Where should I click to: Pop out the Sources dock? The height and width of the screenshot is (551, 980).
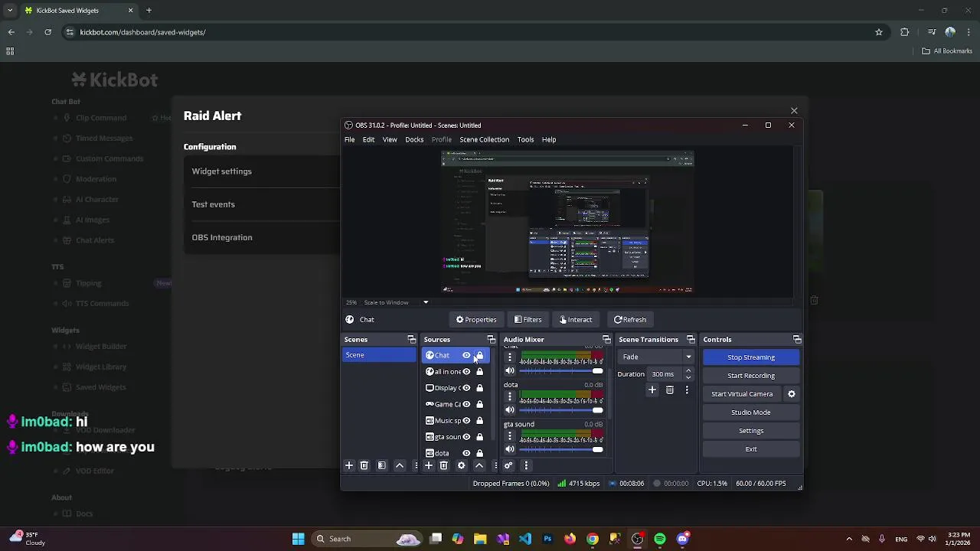[491, 340]
